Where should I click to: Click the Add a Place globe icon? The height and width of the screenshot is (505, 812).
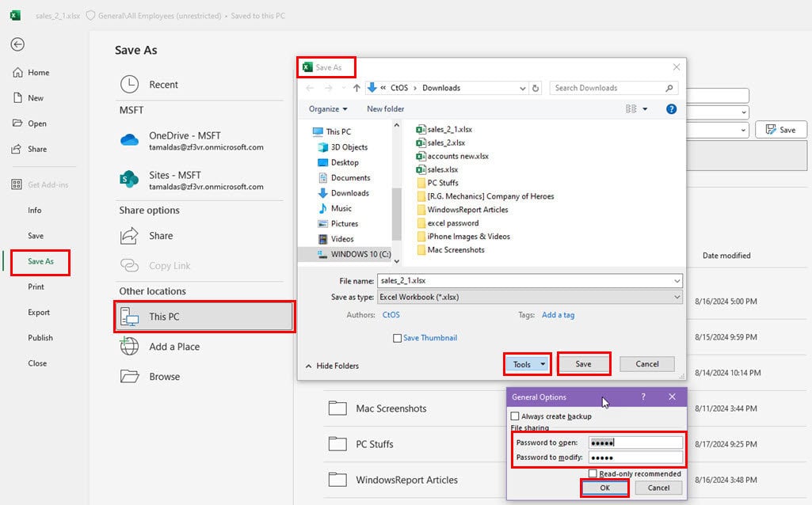coord(129,346)
